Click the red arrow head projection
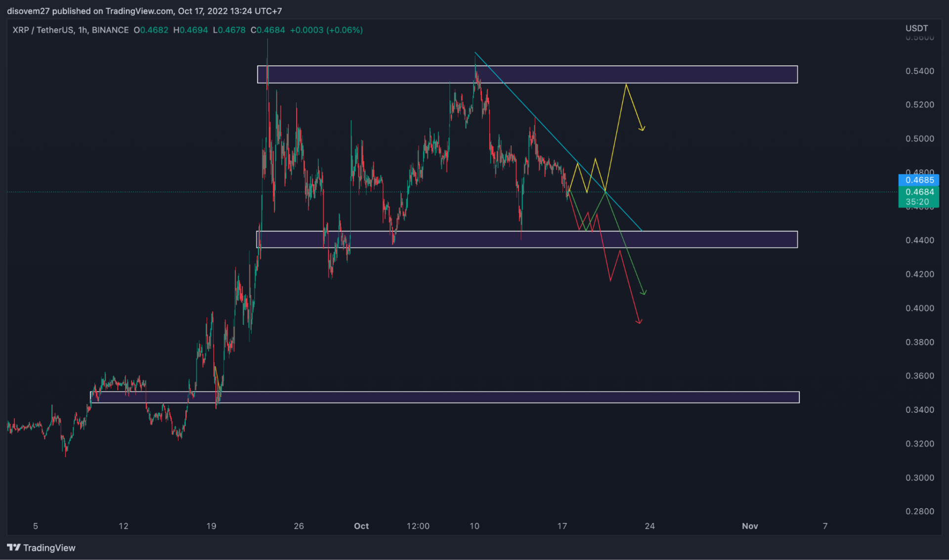 [x=639, y=321]
